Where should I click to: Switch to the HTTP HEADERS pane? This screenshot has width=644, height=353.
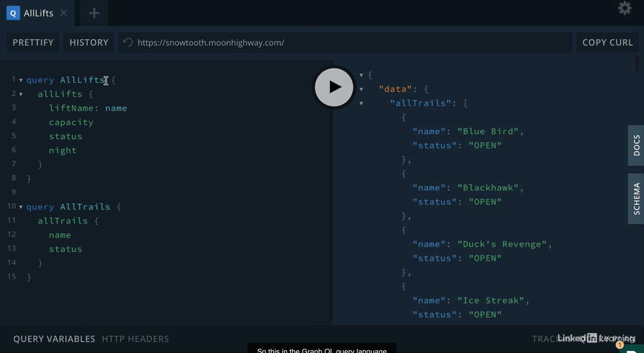point(136,339)
